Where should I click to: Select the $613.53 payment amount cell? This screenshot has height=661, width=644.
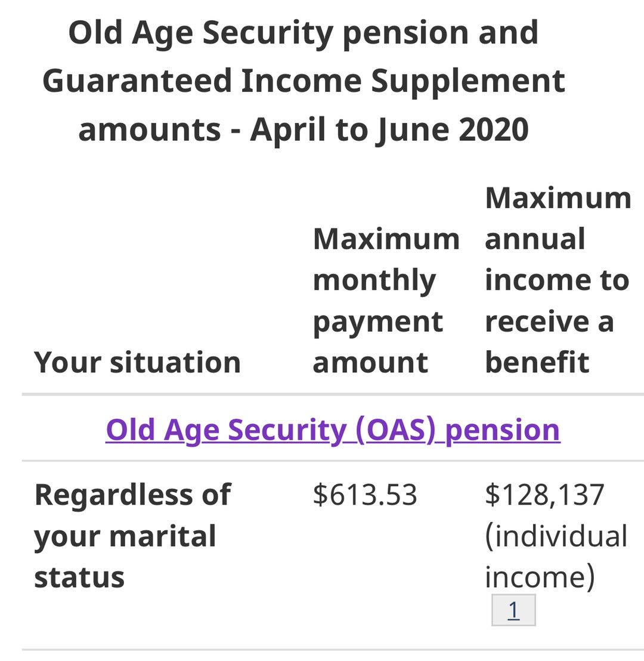click(364, 495)
